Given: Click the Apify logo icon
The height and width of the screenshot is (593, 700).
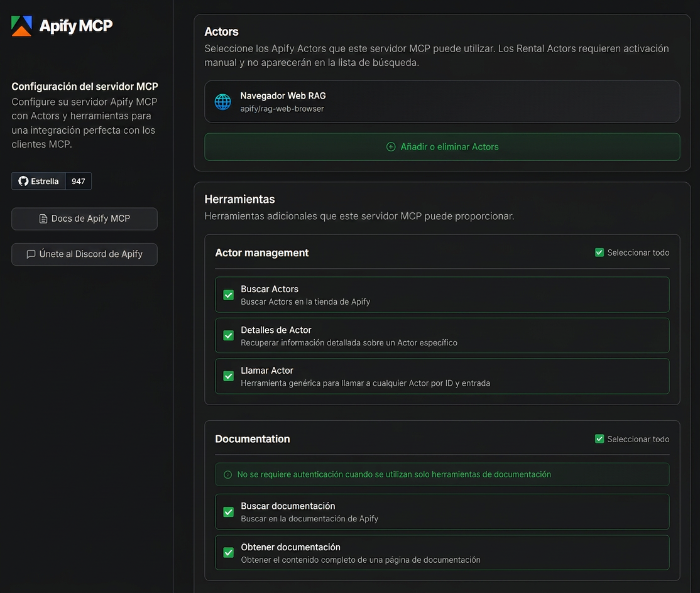Looking at the screenshot, I should click(x=21, y=26).
